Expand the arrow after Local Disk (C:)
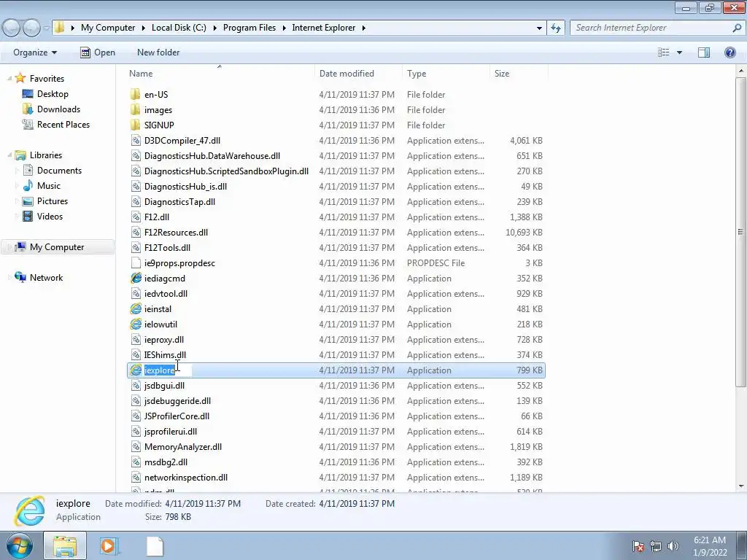Viewport: 747px width, 560px height. pyautogui.click(x=215, y=28)
